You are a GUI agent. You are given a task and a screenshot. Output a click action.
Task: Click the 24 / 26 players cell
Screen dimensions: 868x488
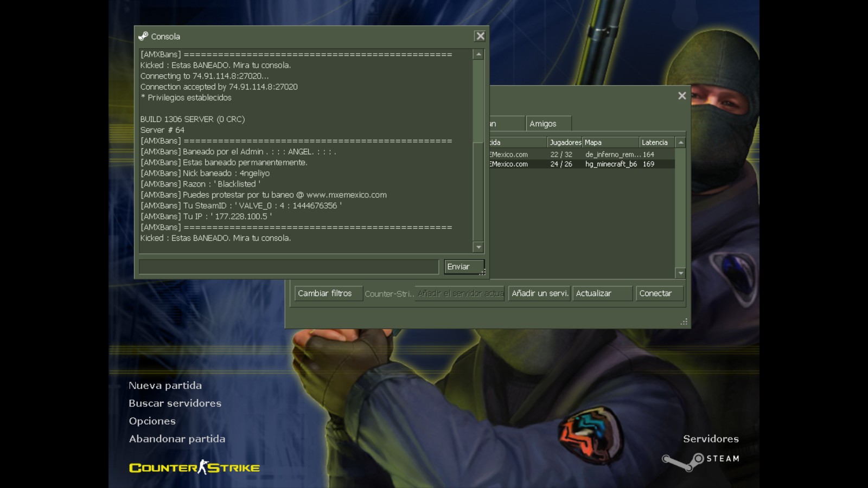click(561, 164)
